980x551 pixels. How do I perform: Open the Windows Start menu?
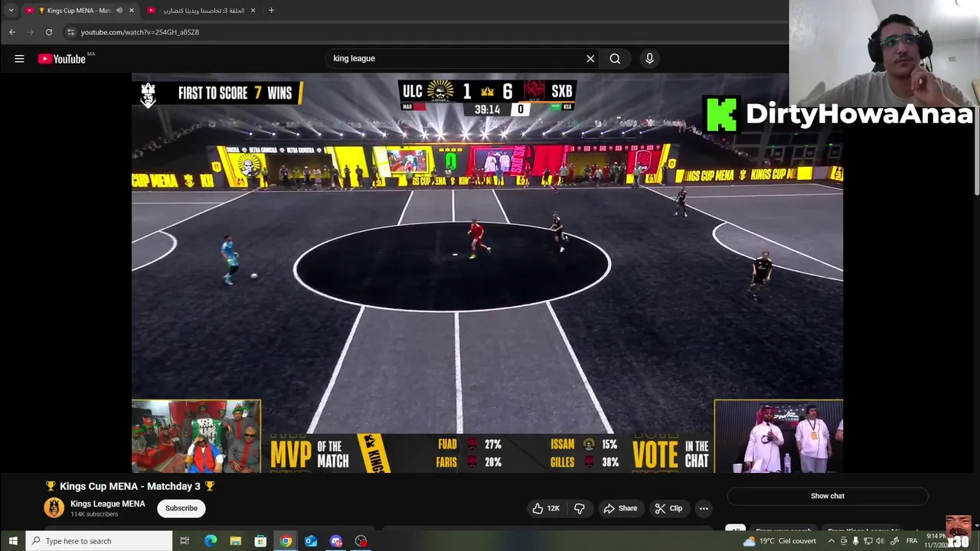coord(12,541)
